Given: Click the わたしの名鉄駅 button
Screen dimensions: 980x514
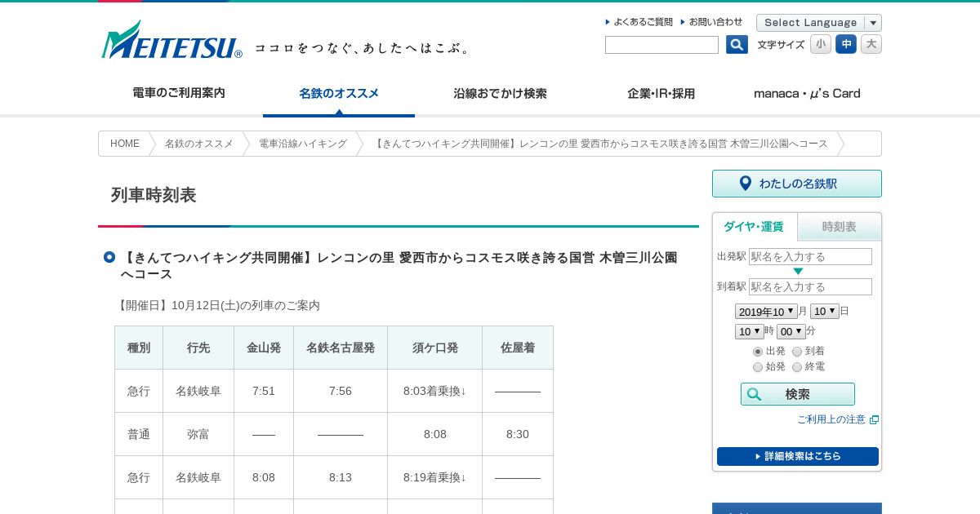Looking at the screenshot, I should [797, 184].
